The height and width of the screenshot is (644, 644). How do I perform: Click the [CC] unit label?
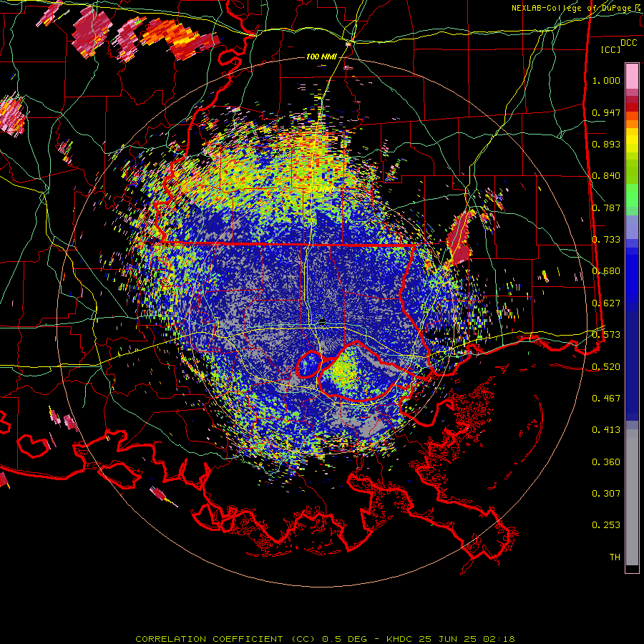pyautogui.click(x=611, y=49)
